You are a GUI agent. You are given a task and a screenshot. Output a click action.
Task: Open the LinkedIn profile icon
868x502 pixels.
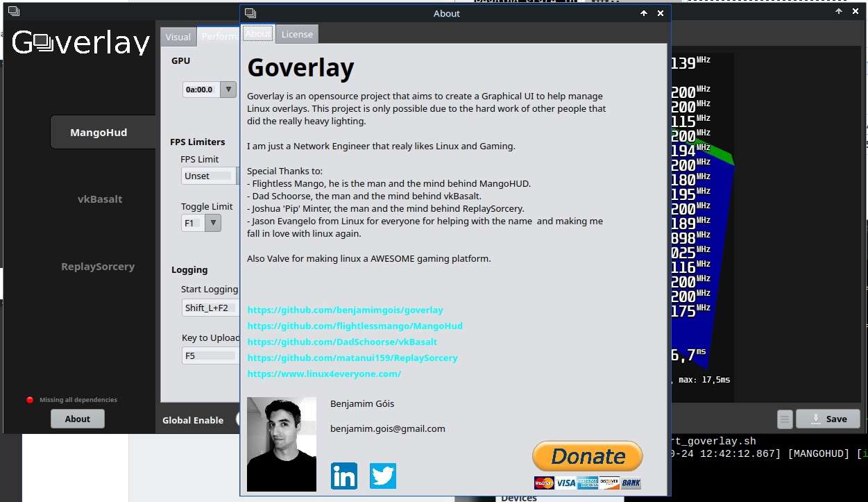point(344,476)
